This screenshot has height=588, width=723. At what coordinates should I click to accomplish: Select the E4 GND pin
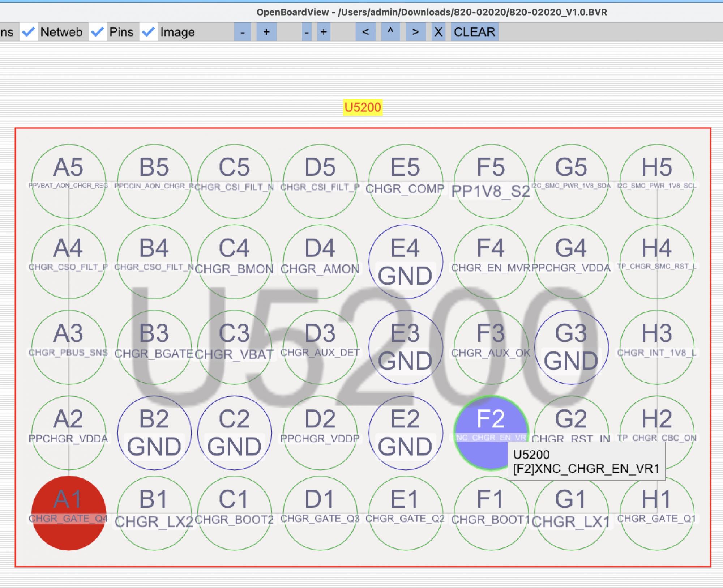[405, 261]
